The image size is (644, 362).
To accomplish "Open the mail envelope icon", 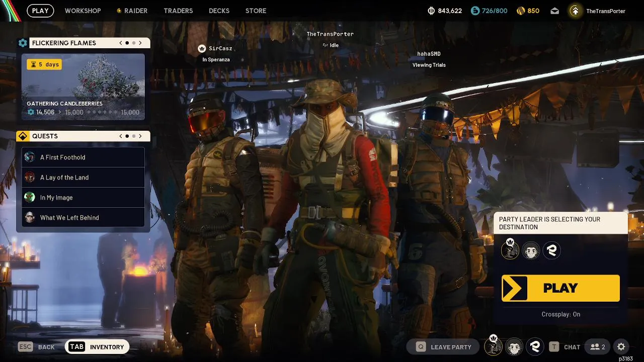I will 554,11.
